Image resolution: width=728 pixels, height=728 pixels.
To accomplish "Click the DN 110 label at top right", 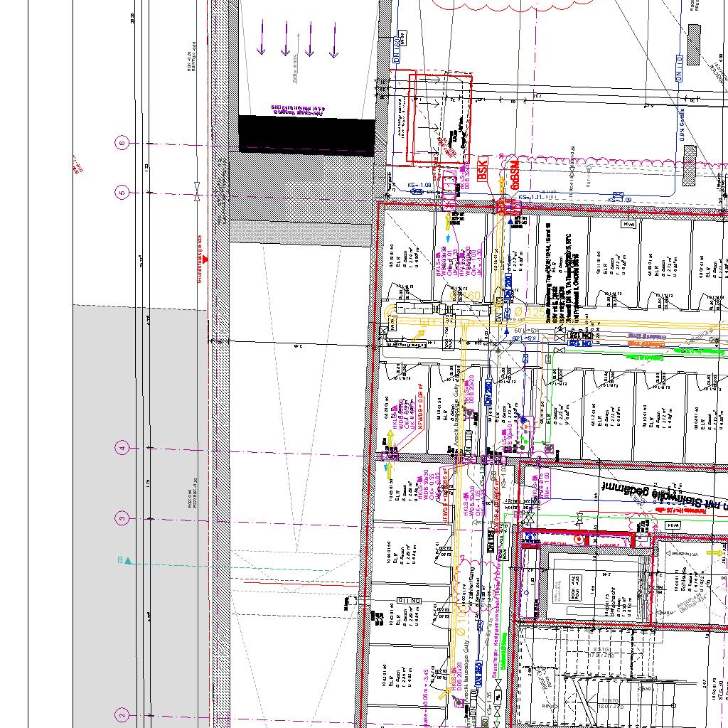I will (678, 68).
